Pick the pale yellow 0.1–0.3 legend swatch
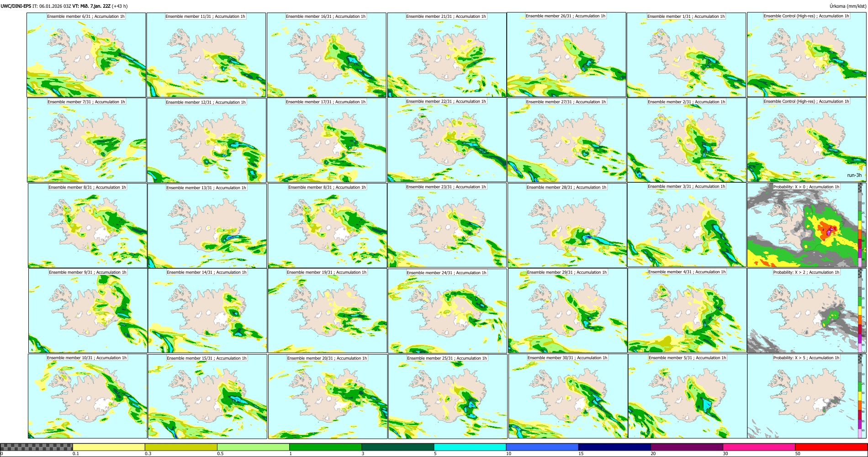868x457 pixels. pos(109,447)
